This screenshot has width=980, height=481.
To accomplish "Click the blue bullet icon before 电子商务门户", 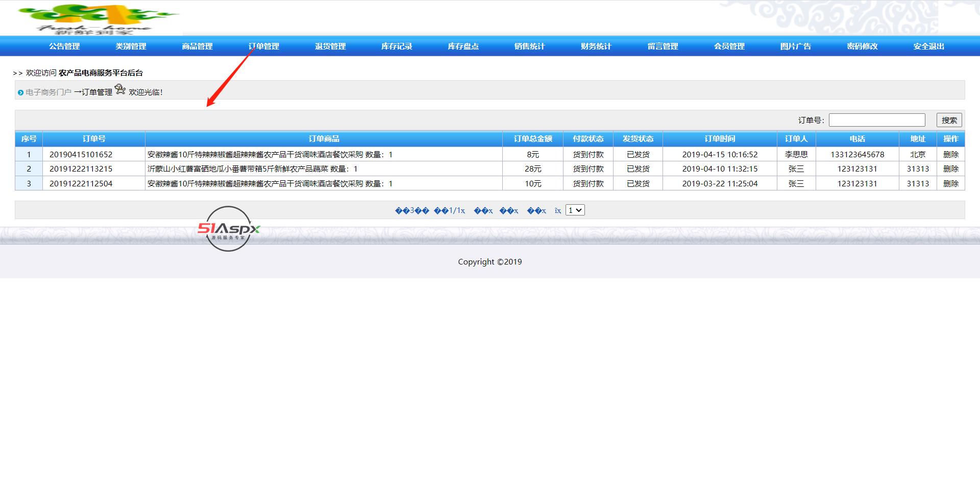I will pyautogui.click(x=20, y=92).
